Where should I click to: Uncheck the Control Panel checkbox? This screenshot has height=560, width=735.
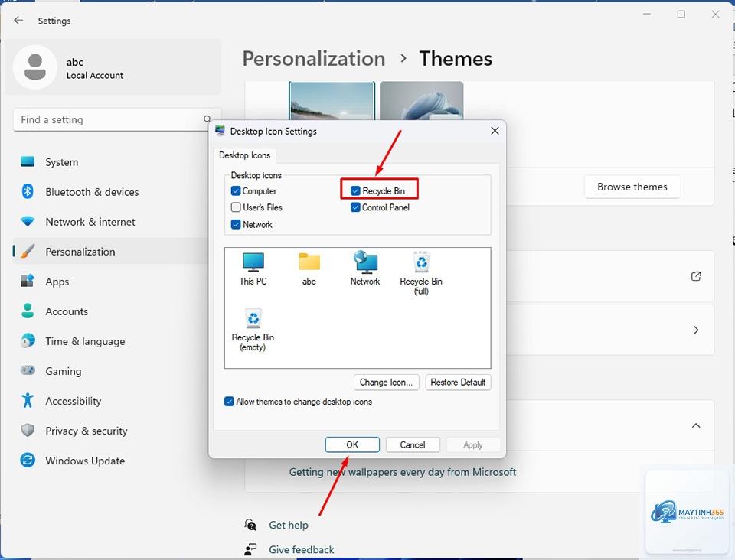(355, 207)
